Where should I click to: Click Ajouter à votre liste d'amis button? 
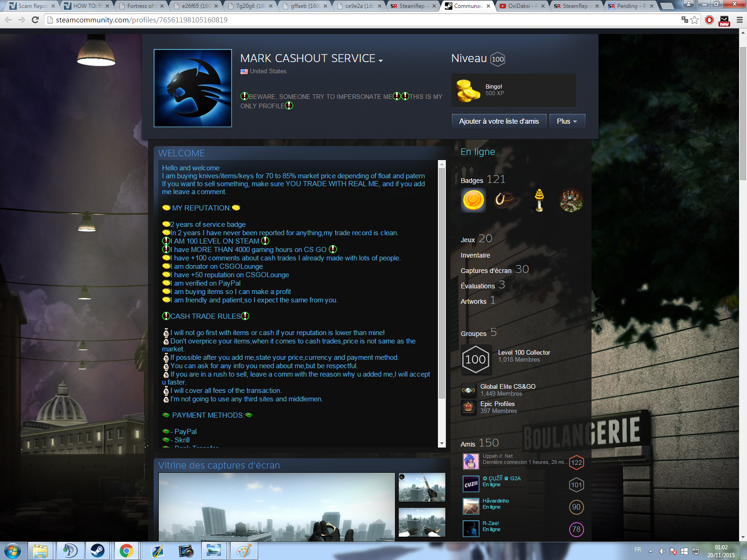click(499, 121)
